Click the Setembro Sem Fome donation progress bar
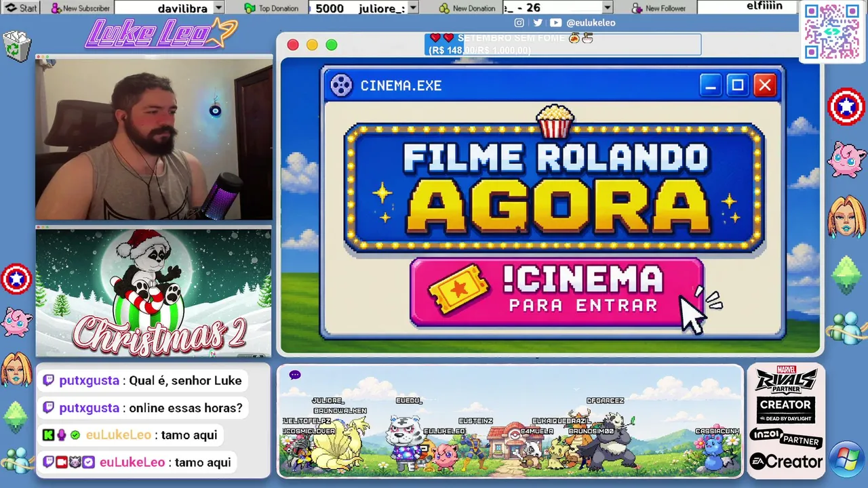Image resolution: width=868 pixels, height=488 pixels. coord(563,45)
